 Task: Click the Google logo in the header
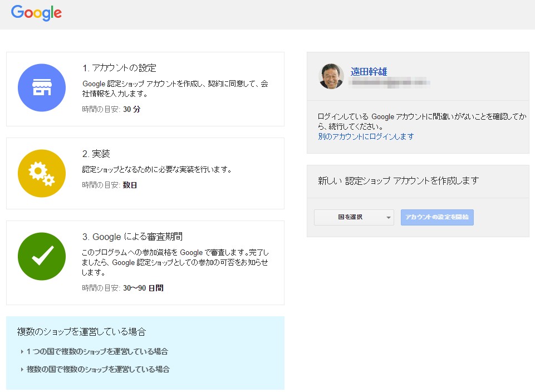pos(36,13)
